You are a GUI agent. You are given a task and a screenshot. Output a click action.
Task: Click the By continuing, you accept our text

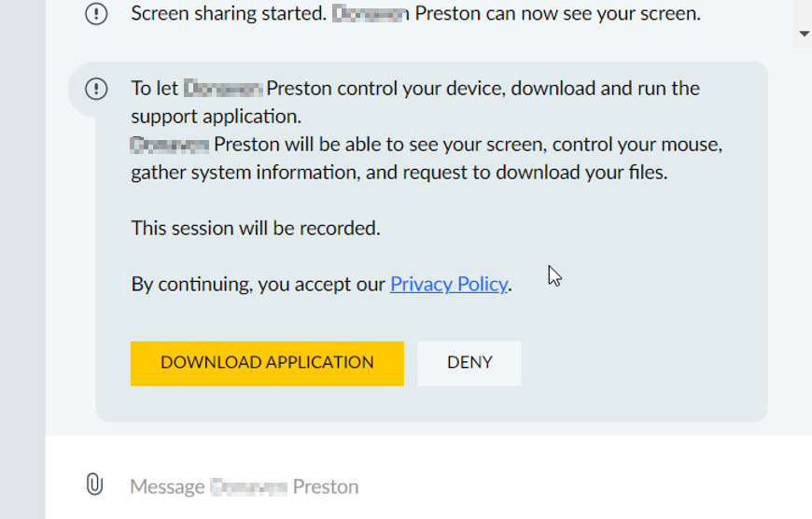[x=259, y=284]
